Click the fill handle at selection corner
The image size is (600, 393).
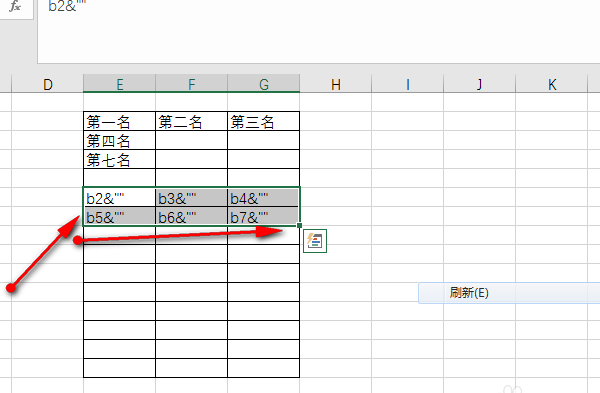(299, 225)
